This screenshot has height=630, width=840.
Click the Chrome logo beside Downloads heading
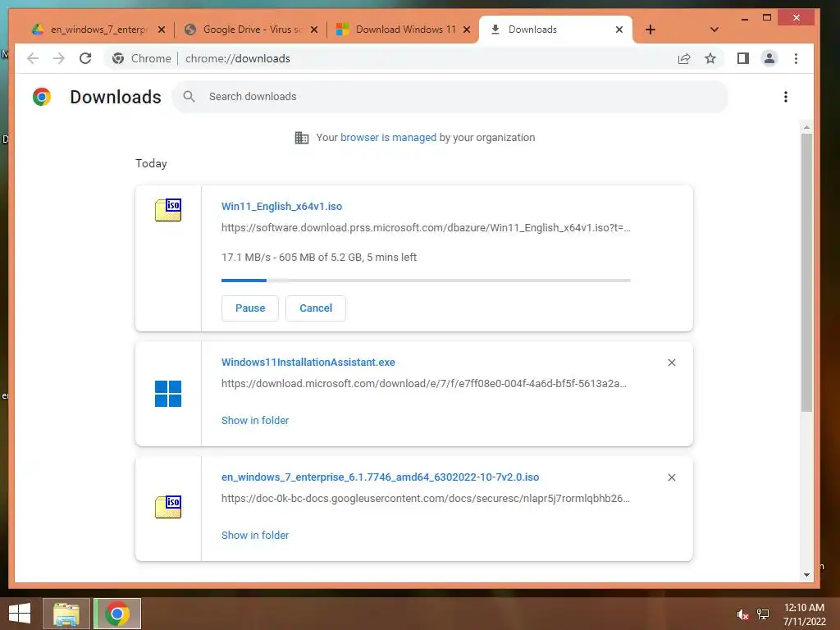(x=42, y=97)
